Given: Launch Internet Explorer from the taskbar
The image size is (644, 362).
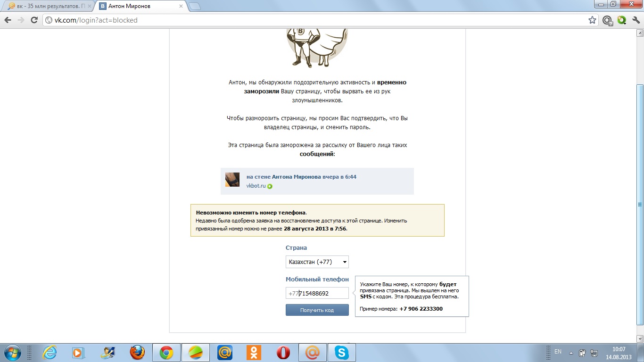Looking at the screenshot, I should 50,353.
